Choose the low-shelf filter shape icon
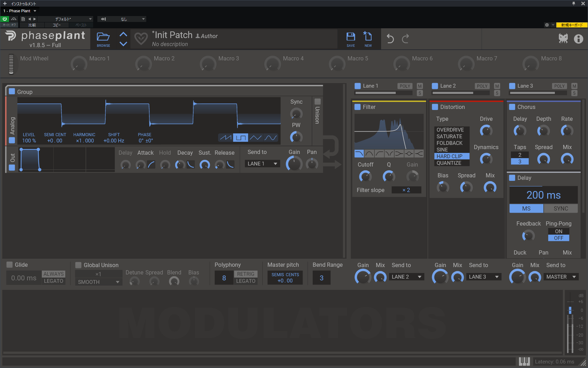Viewport: 588px width, 368px height. point(399,154)
